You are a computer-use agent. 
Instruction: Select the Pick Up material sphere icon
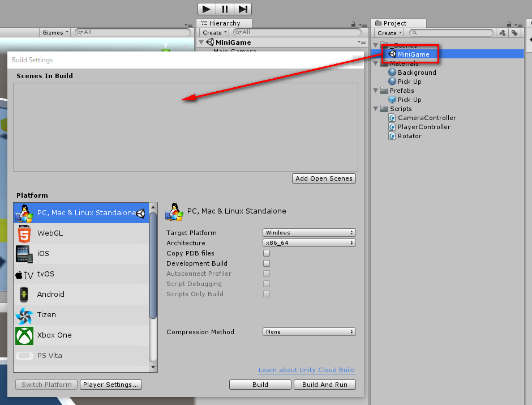[x=392, y=81]
